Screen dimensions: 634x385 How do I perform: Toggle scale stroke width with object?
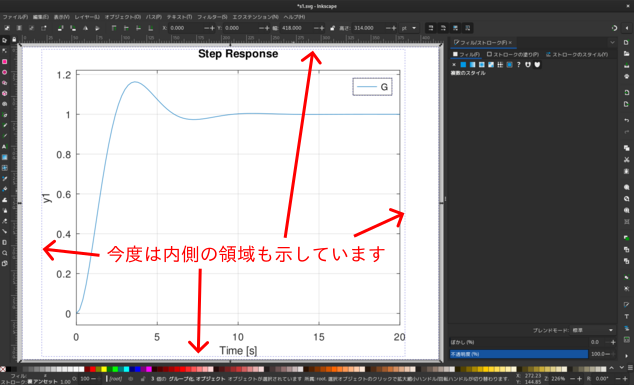coord(431,28)
